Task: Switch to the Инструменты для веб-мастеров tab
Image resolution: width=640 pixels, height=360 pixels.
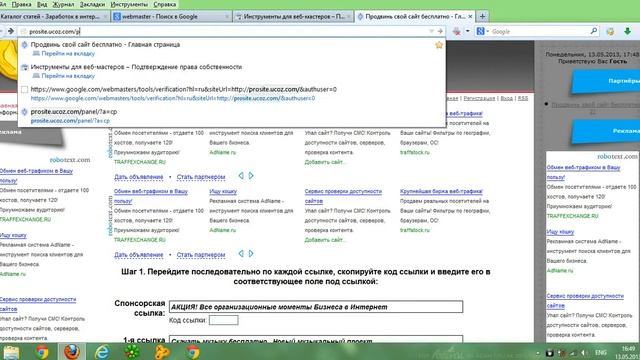Action: (293, 17)
